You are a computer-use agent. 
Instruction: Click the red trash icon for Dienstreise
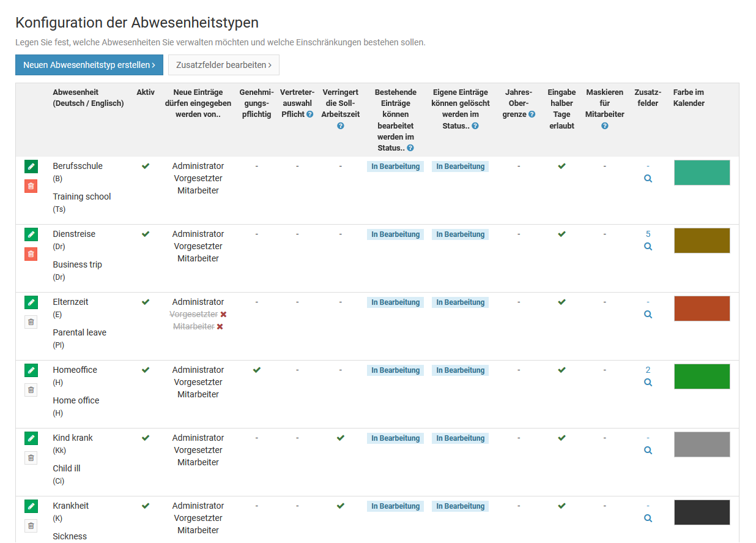coord(31,254)
